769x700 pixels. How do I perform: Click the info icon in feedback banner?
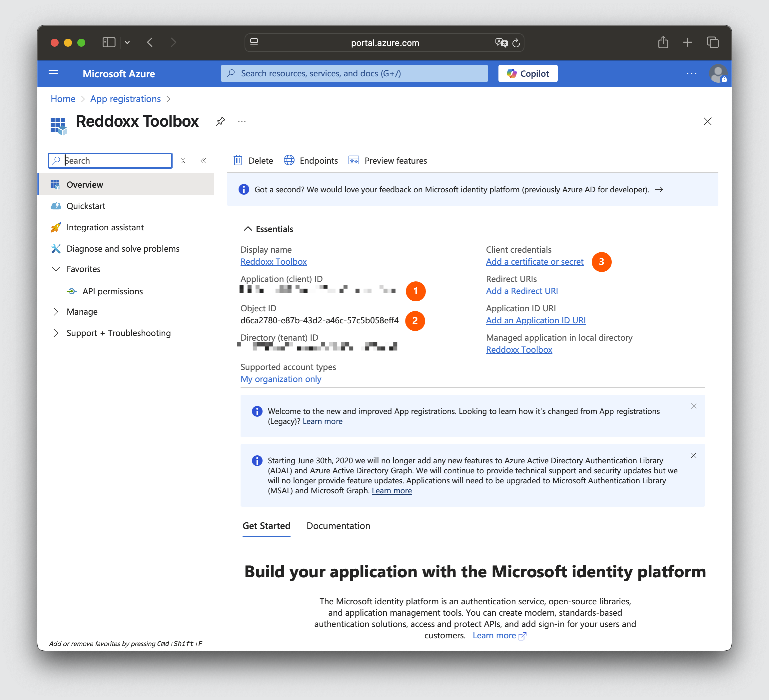pos(244,189)
